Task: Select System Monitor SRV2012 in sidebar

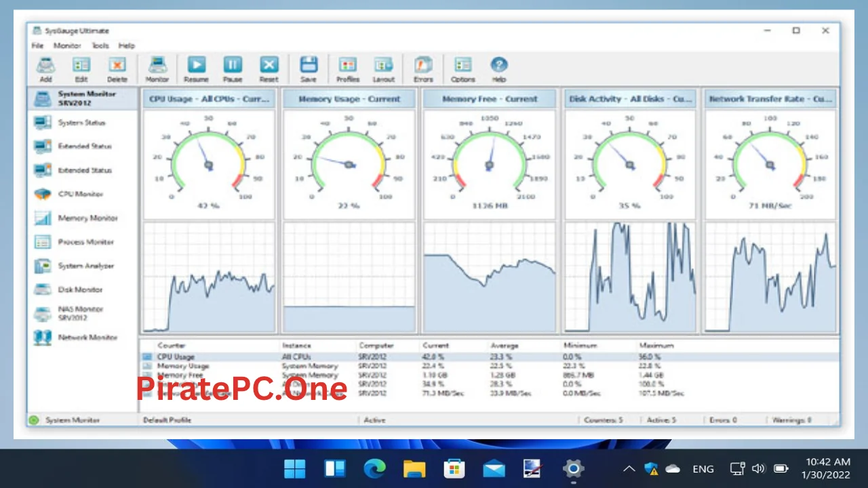Action: pyautogui.click(x=83, y=98)
